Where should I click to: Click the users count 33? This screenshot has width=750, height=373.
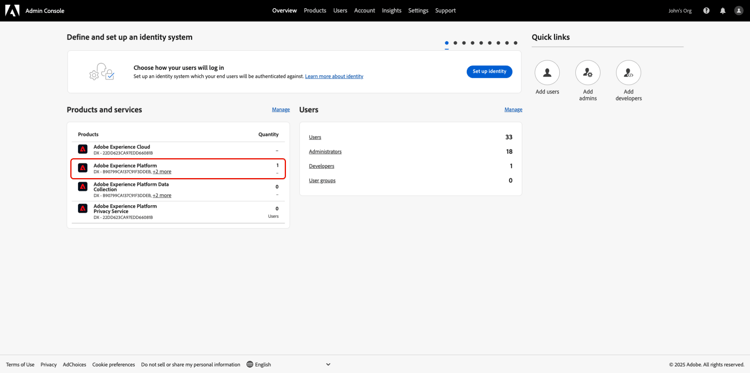tap(509, 137)
